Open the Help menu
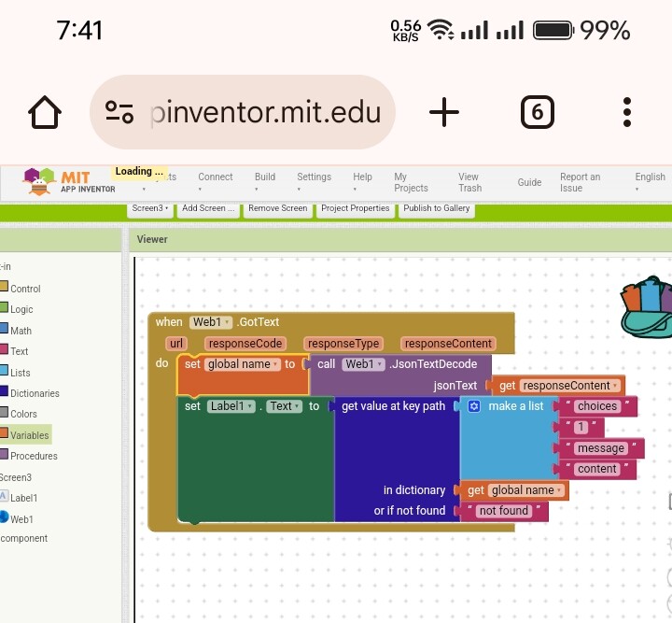 coord(362,182)
